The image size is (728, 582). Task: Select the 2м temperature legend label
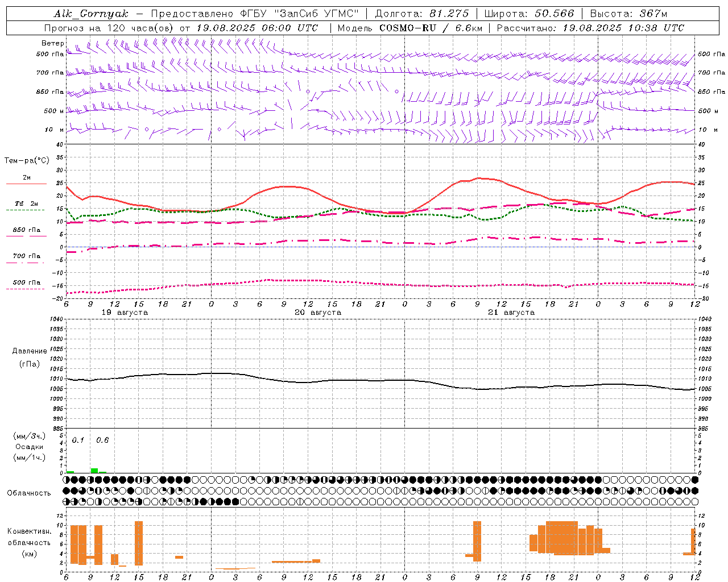click(27, 178)
